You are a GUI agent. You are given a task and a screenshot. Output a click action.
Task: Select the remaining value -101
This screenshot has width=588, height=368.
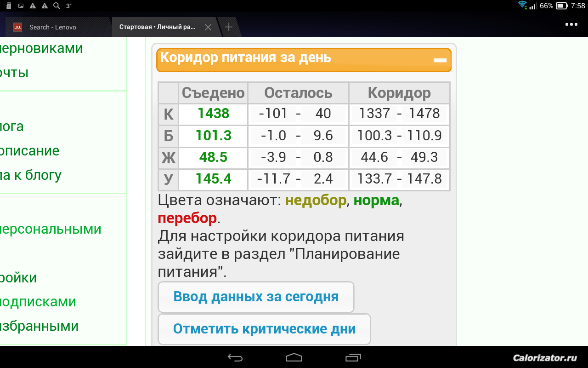point(273,113)
